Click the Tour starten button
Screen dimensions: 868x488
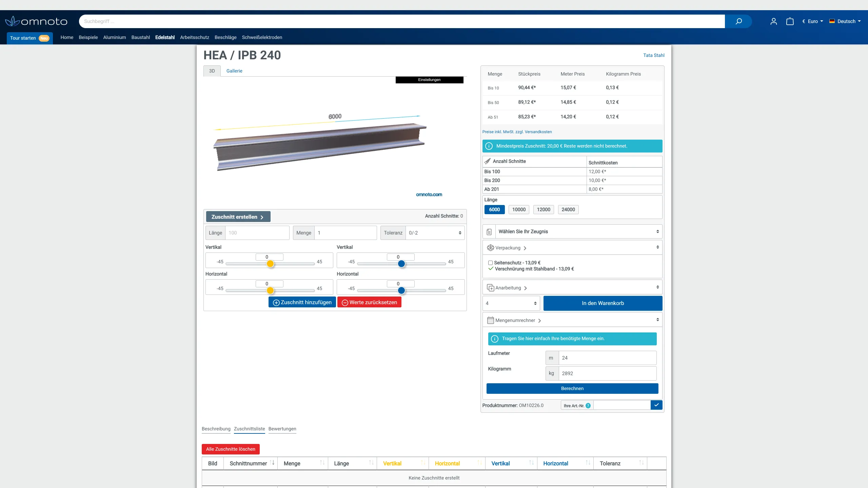(30, 38)
